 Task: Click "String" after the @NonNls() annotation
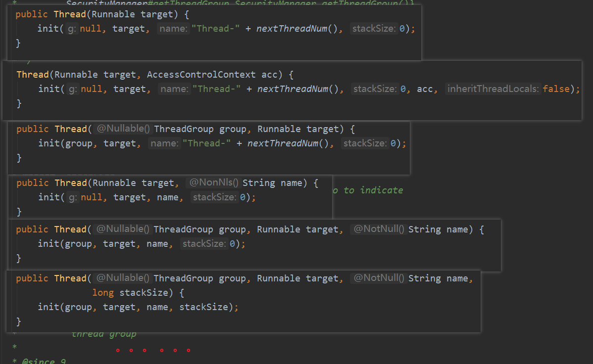[x=259, y=183]
